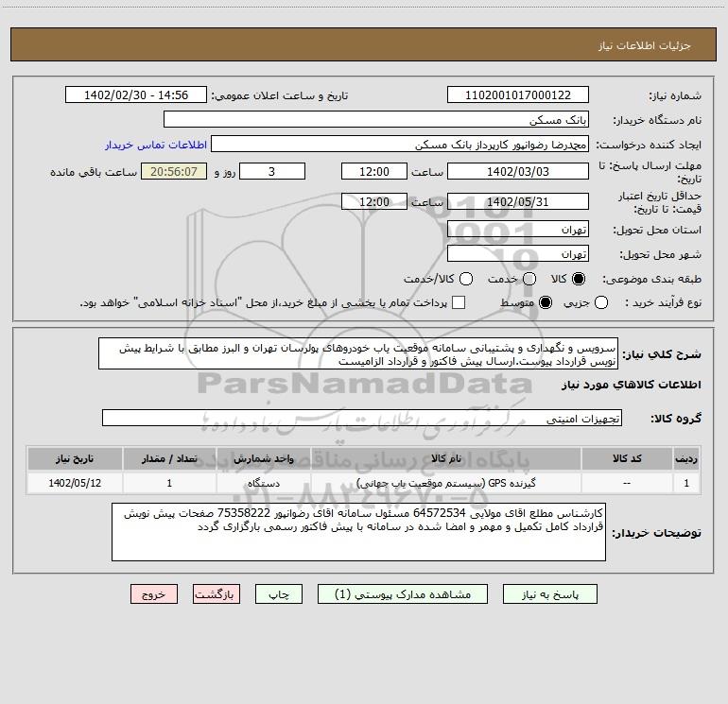Select the خدمت radio button
728x704 pixels.
(x=529, y=279)
